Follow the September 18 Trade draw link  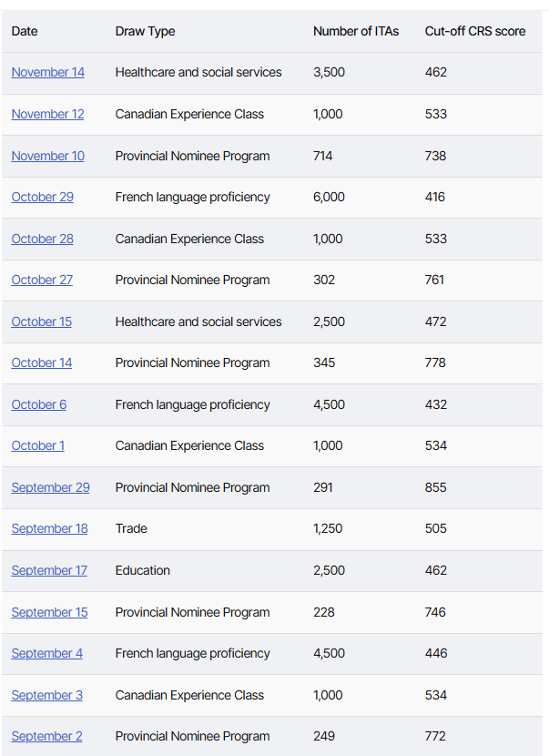coord(49,528)
